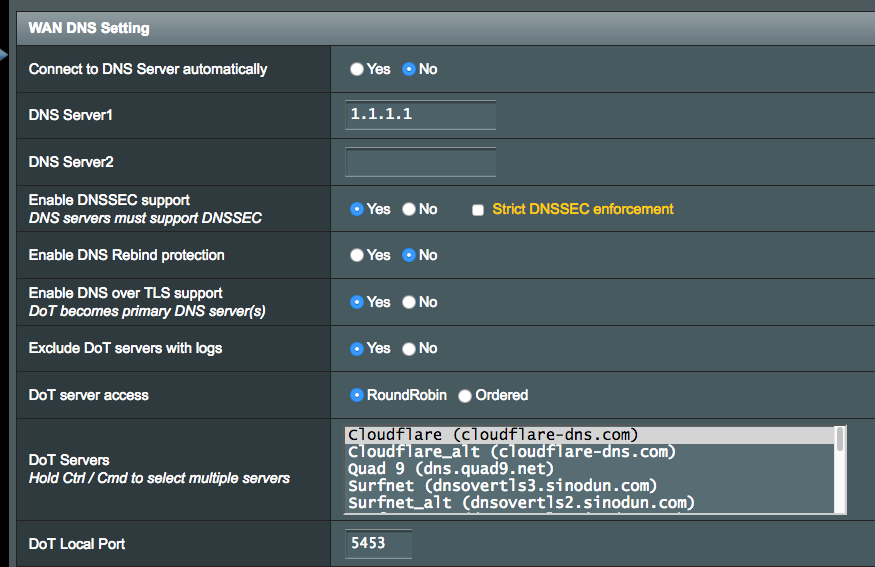Select No for Connect to DNS Server automatically
Screen dimensions: 875x567
coord(408,70)
